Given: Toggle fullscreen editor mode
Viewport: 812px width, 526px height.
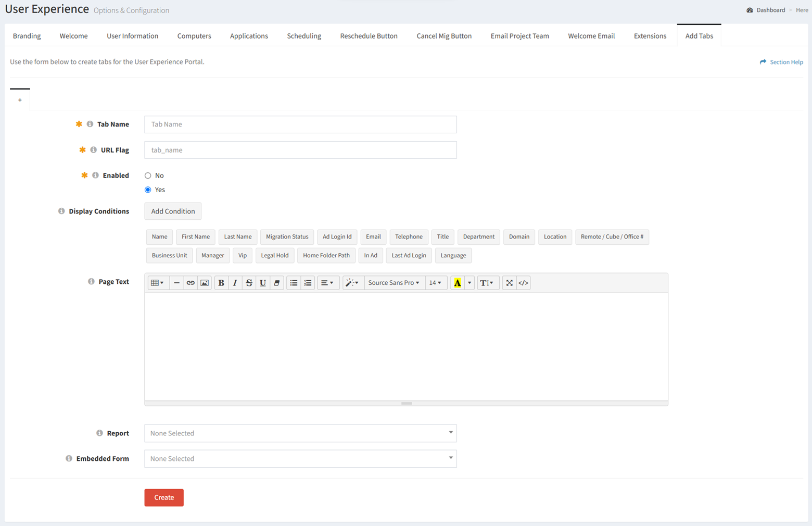Looking at the screenshot, I should pyautogui.click(x=510, y=283).
